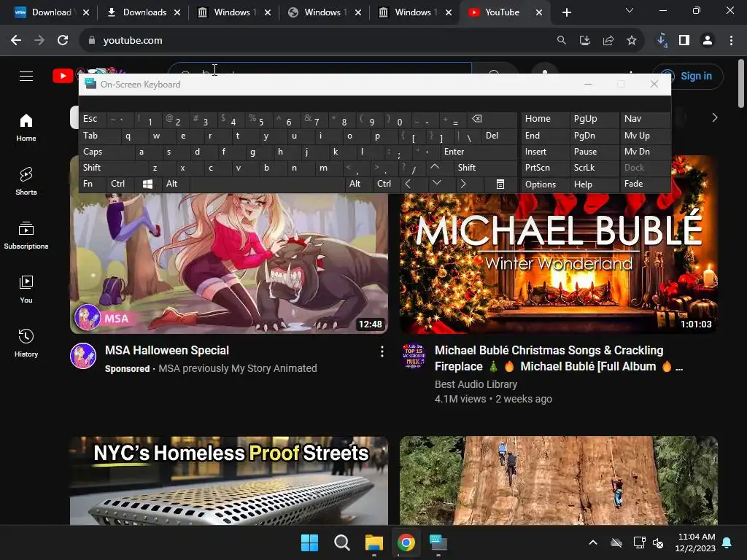The image size is (747, 560).
Task: Reload the YouTube page
Action: [x=63, y=41]
